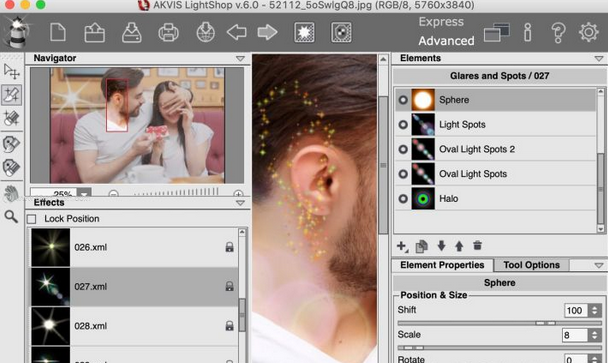The width and height of the screenshot is (608, 363).
Task: Save the image using the save icon
Action: [131, 32]
